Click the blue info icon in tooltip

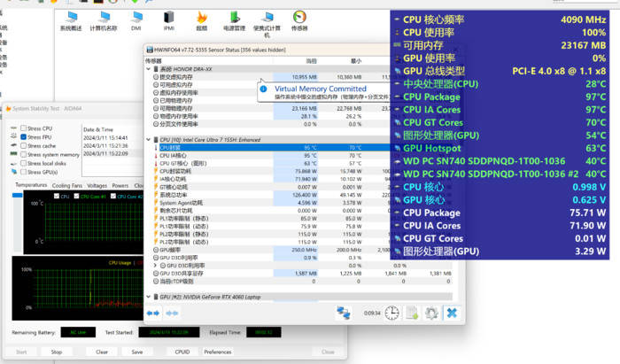tap(264, 89)
